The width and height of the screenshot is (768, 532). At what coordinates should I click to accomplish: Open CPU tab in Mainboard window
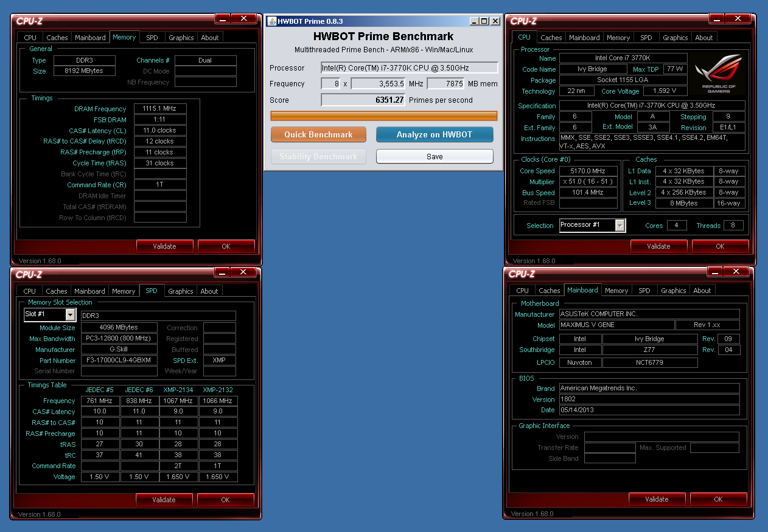pos(522,291)
